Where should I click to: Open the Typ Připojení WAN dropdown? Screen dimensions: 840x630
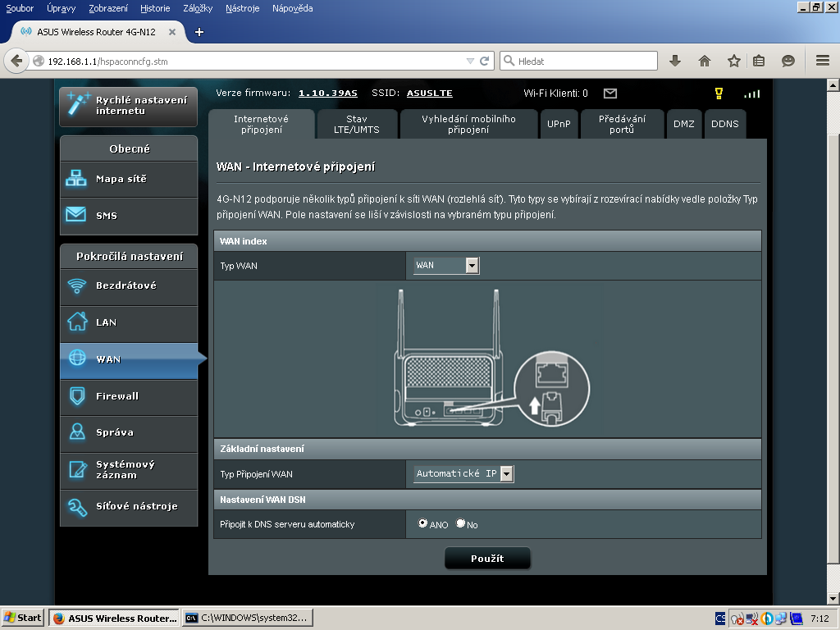pyautogui.click(x=506, y=473)
